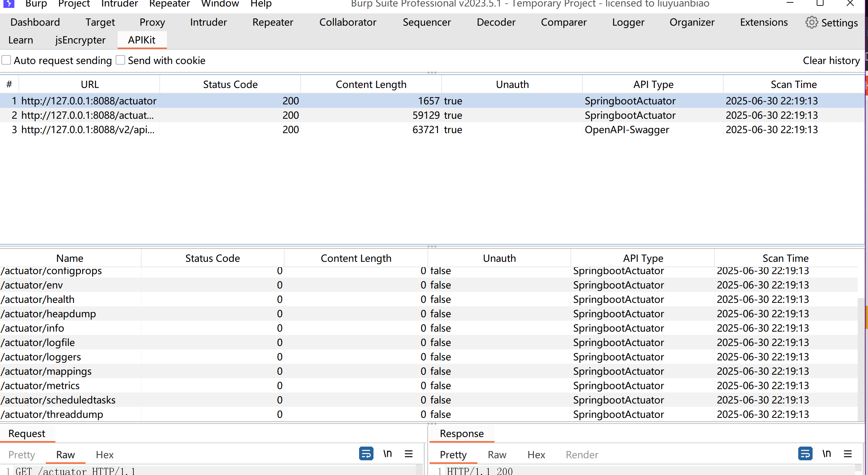Open the Intruder menu in menu bar
The width and height of the screenshot is (868, 475).
pos(119,4)
